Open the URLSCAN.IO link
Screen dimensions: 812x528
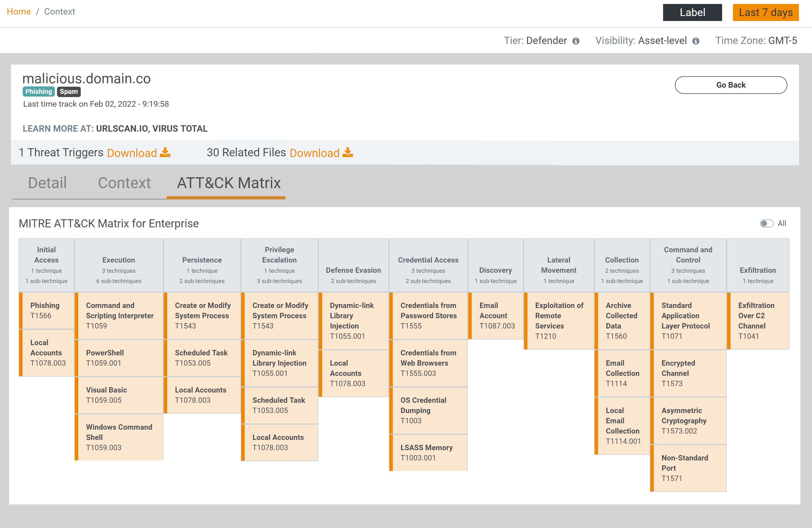pos(122,129)
